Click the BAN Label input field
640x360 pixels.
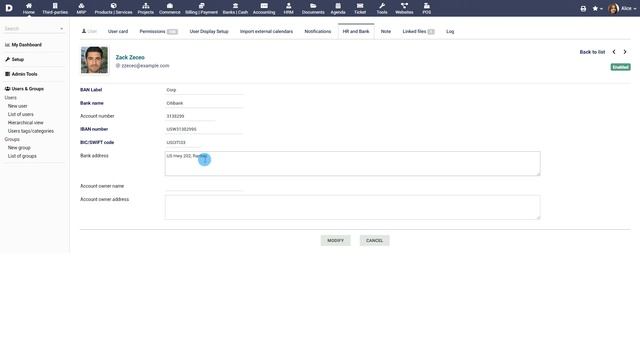(x=204, y=90)
